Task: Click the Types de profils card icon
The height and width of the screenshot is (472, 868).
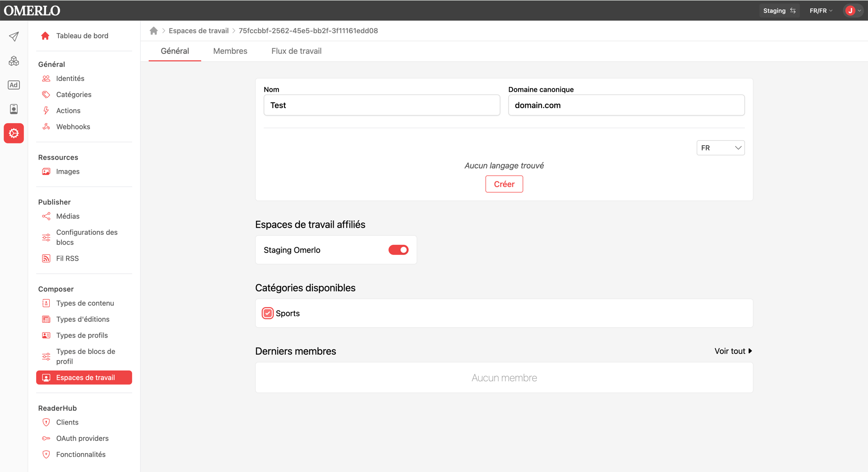Action: (46, 335)
